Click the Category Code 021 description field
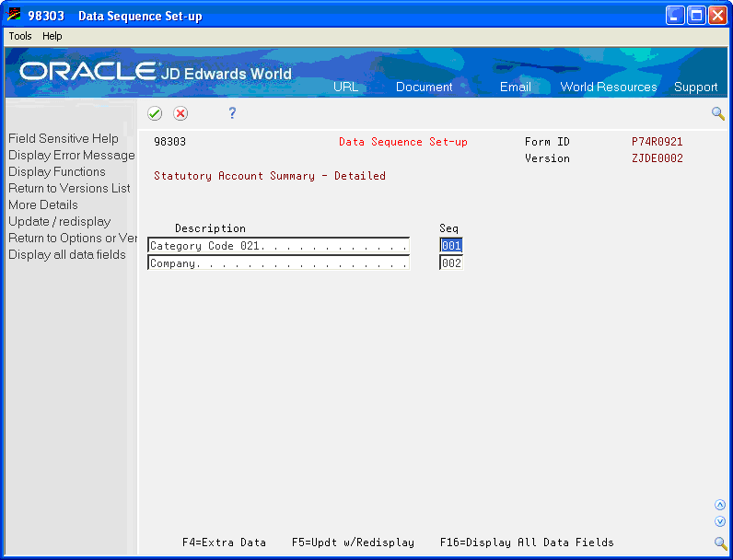The width and height of the screenshot is (733, 560). point(279,245)
